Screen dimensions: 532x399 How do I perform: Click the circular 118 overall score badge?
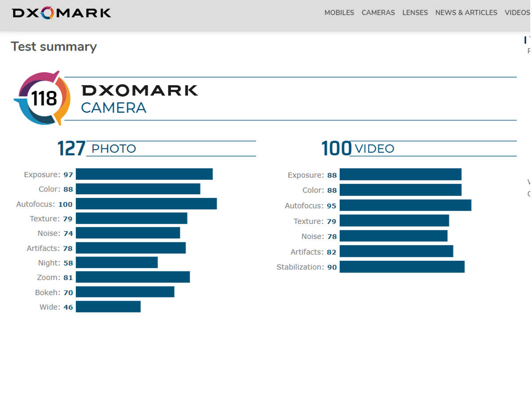[x=43, y=98]
